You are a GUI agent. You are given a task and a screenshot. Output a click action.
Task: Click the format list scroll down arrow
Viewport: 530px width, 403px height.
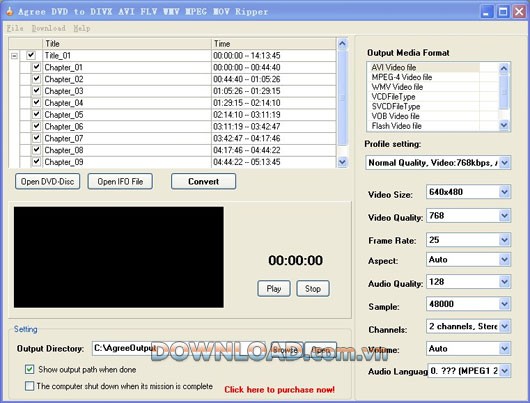coord(504,125)
